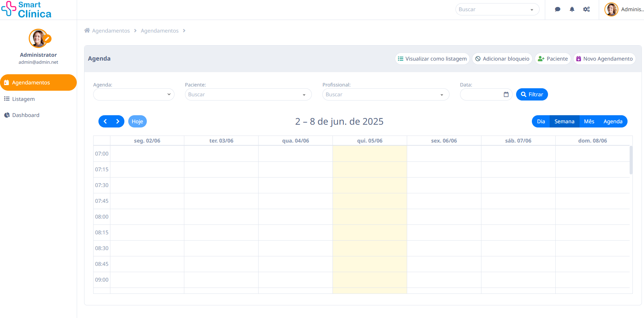Viewport: 644px width, 318px height.
Task: Open the calendar picker in Data field
Action: pyautogui.click(x=506, y=95)
